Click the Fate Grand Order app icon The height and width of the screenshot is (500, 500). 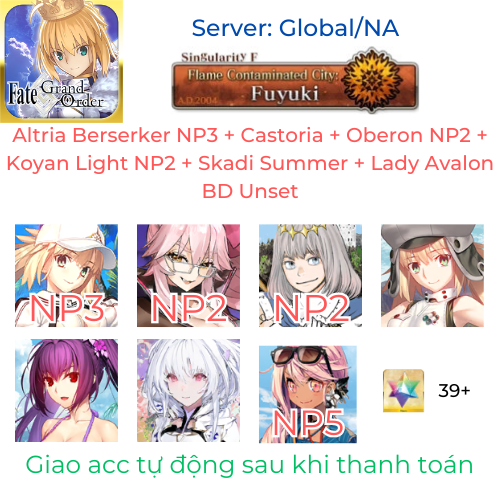click(61, 61)
